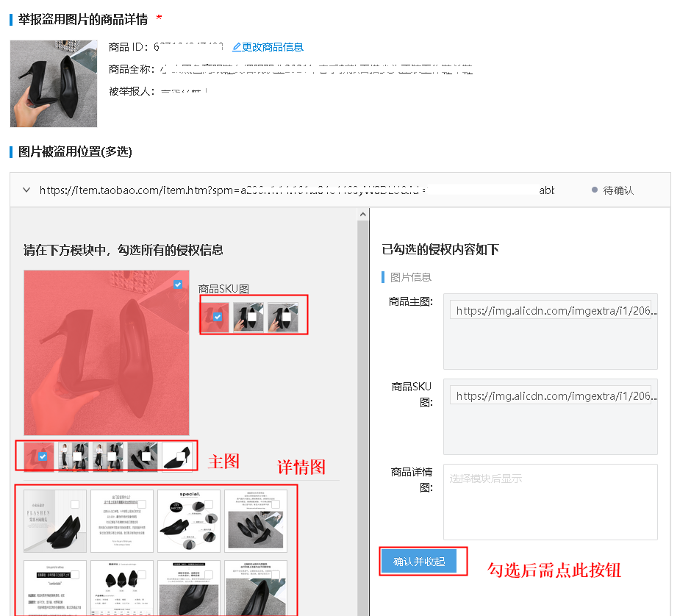Check the second 商品SKU图 thumbnail checkbox
The image size is (691, 616).
(x=251, y=315)
